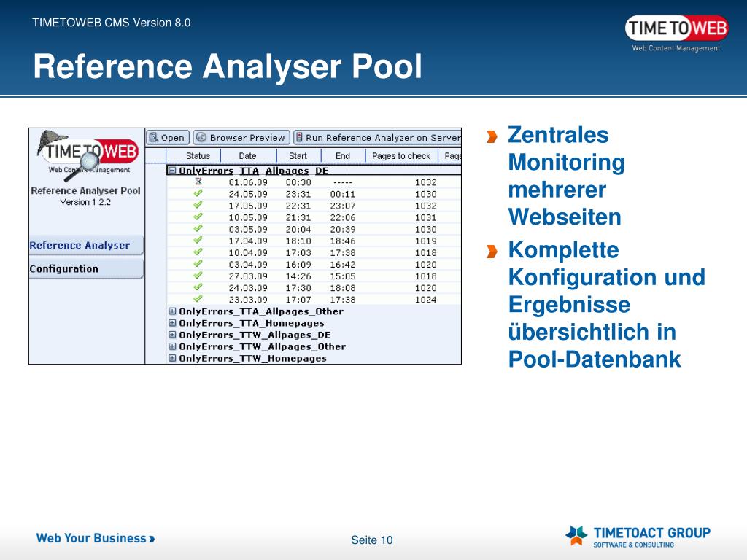Screen dimensions: 747x560
Task: Click the TIMETOWEB logo in app sidebar
Action: (x=88, y=155)
